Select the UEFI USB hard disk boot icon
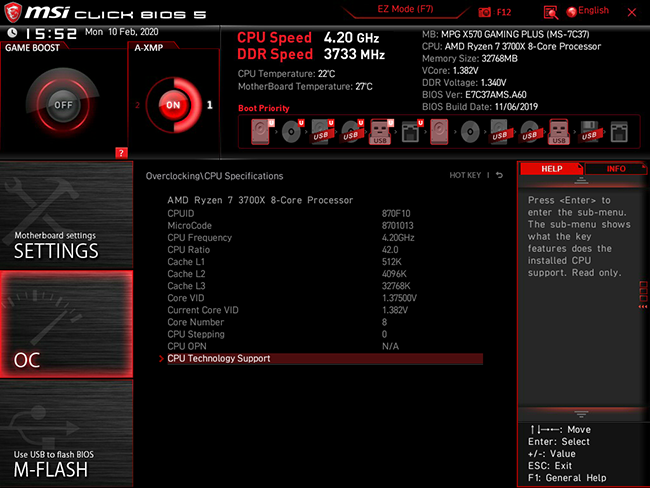The height and width of the screenshot is (488, 650). coord(323,132)
